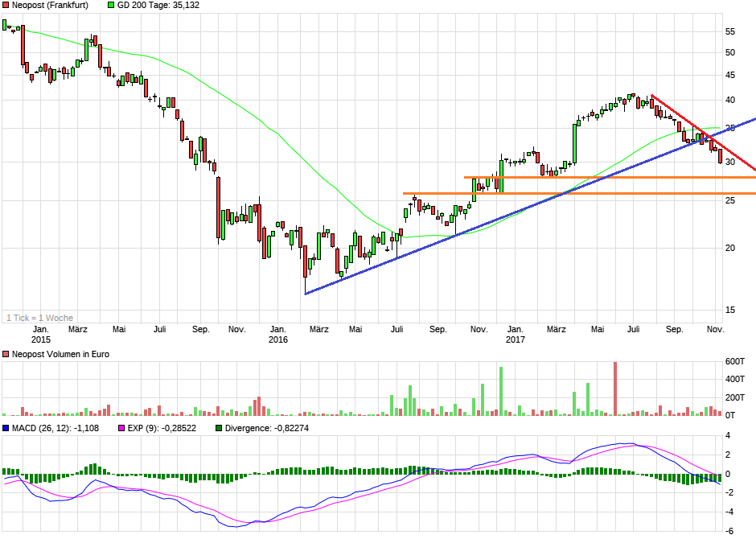Click the 'Divergence: -0,82274' text
Screen dimensions: 756x539
[x=266, y=428]
